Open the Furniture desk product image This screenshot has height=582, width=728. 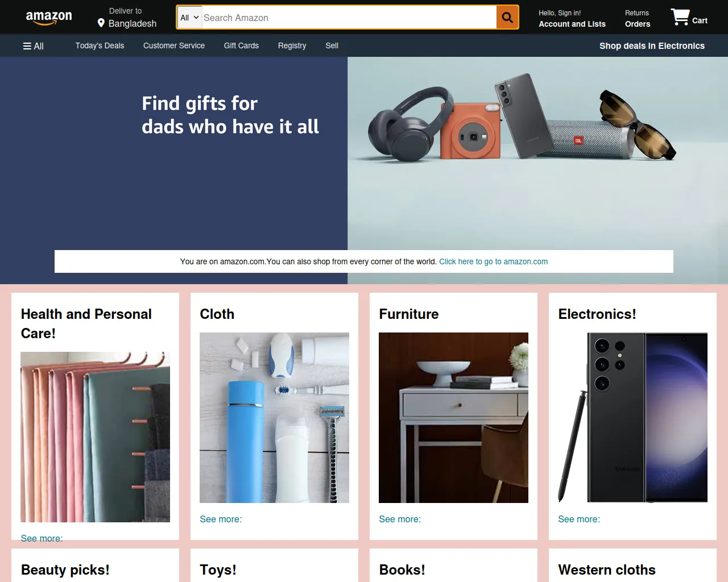(x=453, y=418)
